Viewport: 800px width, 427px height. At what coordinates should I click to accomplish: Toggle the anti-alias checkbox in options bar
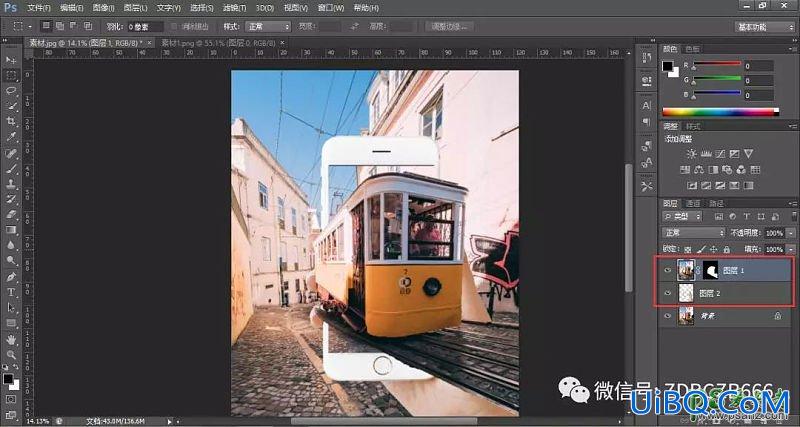pos(174,26)
